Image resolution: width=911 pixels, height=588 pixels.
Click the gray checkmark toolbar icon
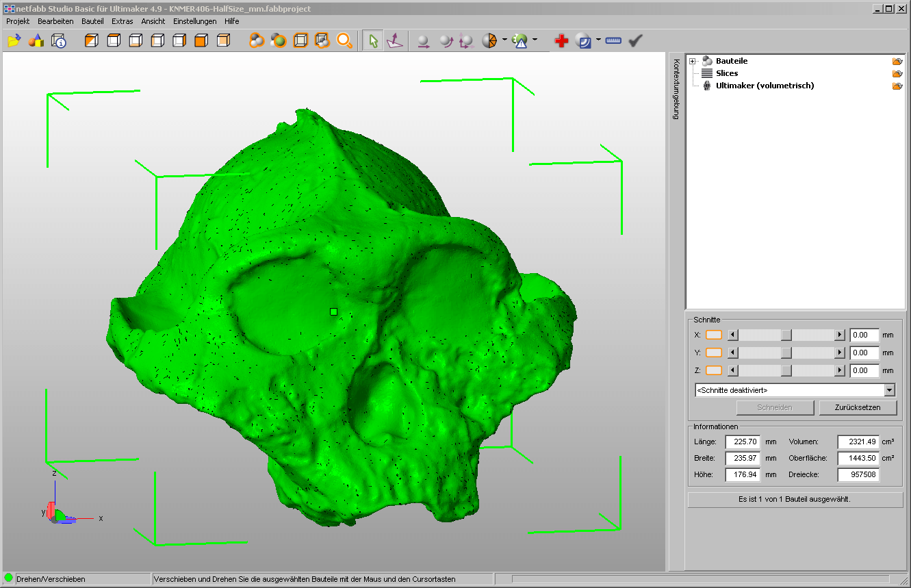point(635,41)
